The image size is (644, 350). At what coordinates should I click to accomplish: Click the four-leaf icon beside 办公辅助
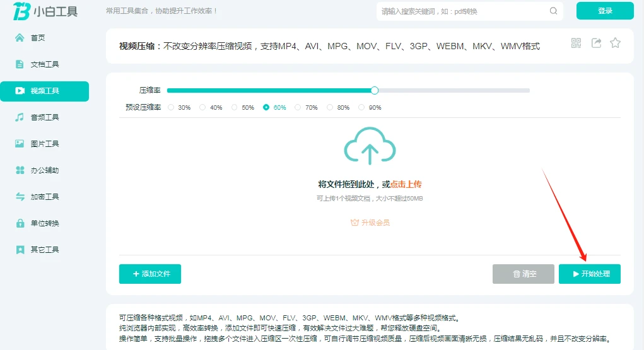coord(20,170)
